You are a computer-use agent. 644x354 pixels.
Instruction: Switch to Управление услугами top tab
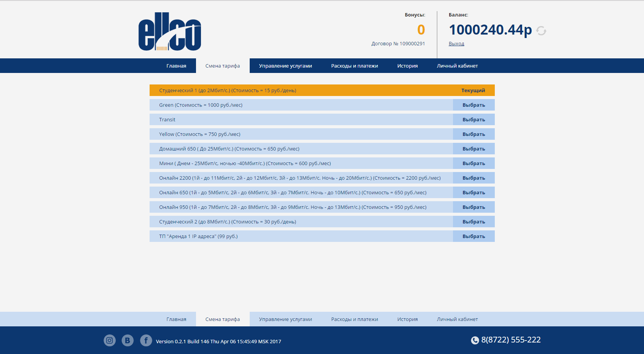coord(285,66)
